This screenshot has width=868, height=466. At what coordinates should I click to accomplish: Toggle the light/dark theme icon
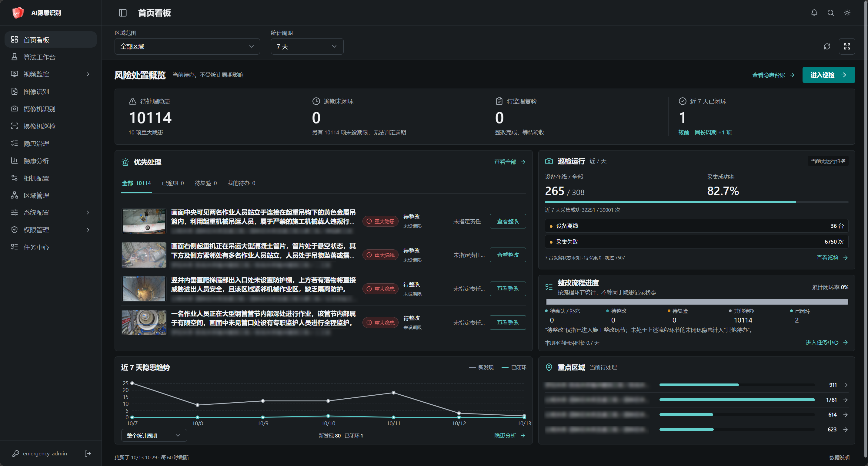pyautogui.click(x=847, y=13)
